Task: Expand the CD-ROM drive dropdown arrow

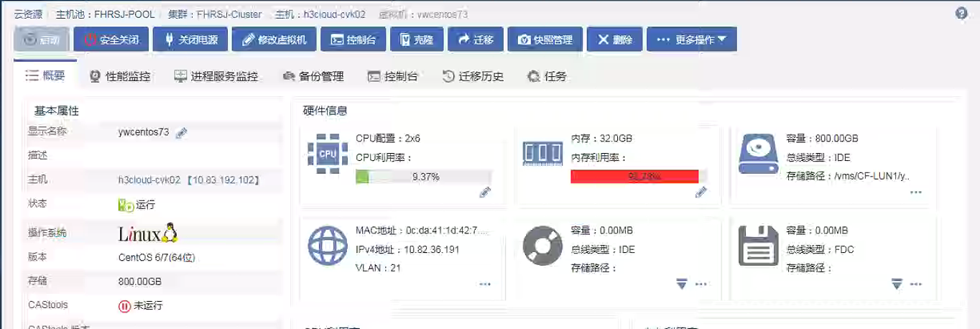Action: 682,284
